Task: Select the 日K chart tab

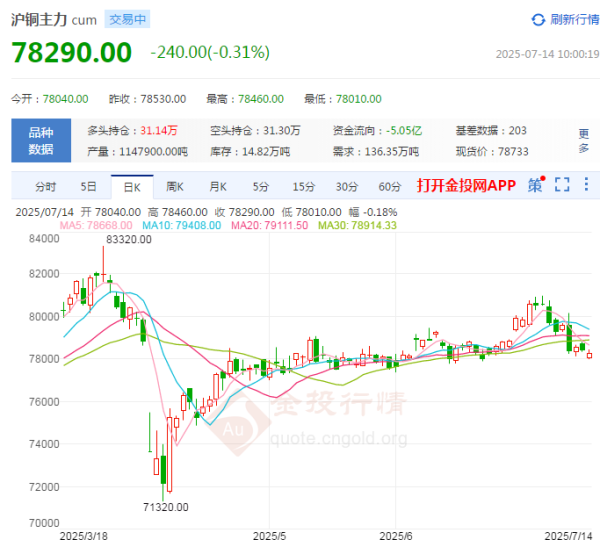Action: pyautogui.click(x=132, y=187)
